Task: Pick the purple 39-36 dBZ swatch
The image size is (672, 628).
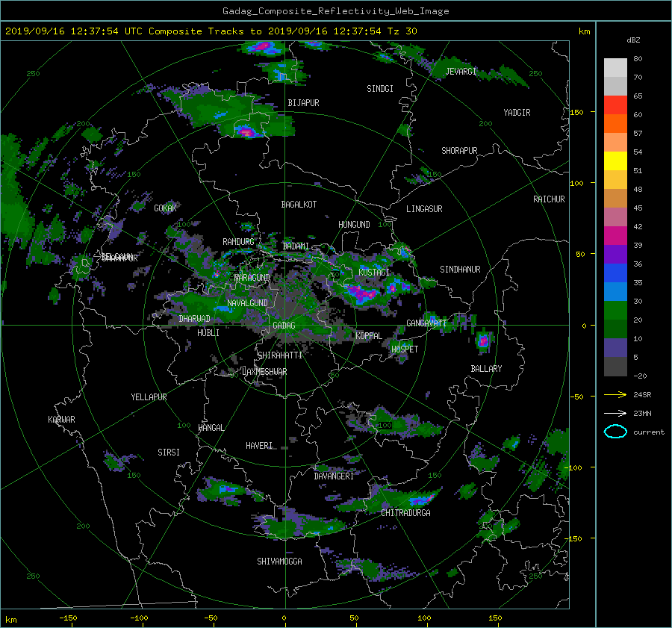Action: [x=615, y=255]
